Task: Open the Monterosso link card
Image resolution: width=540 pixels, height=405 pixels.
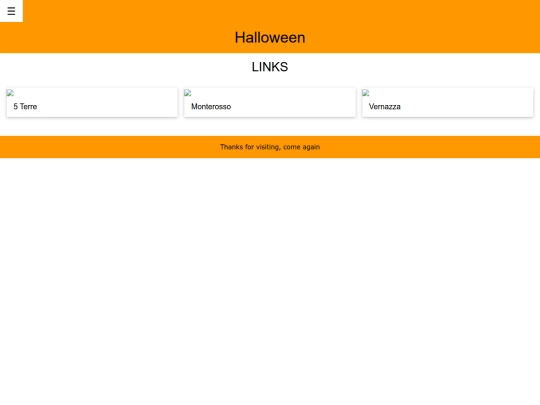Action: (270, 103)
